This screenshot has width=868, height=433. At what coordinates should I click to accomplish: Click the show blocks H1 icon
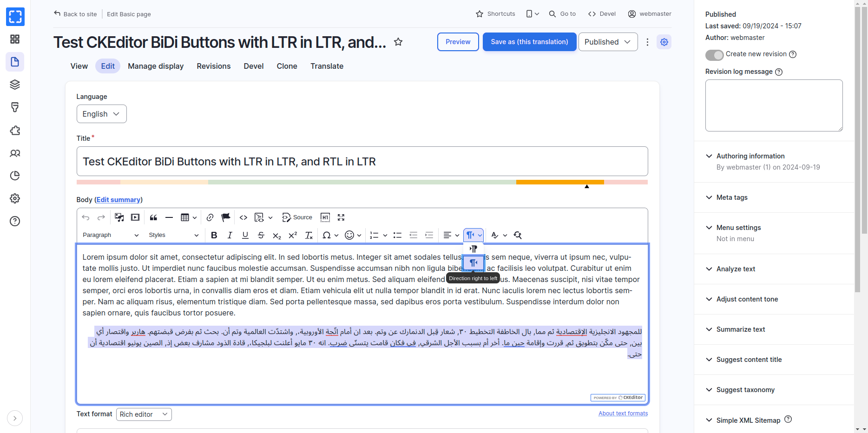[x=325, y=217]
